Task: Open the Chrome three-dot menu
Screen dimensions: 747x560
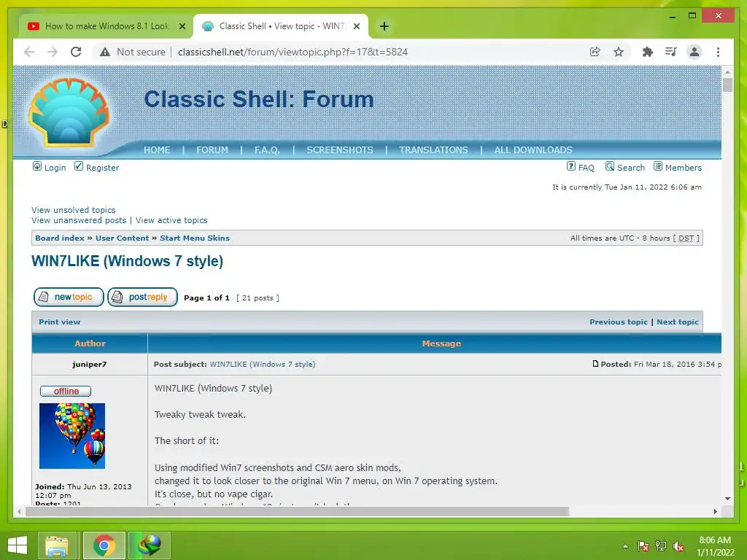Action: (718, 52)
